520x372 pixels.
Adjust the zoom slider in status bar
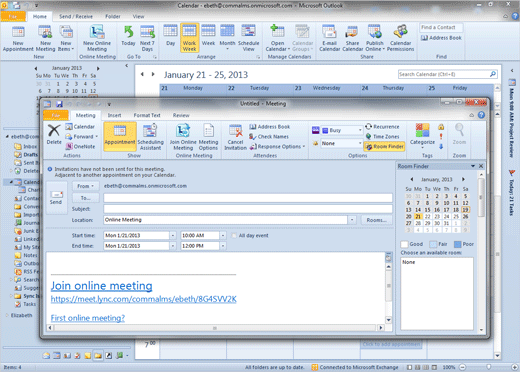pos(488,367)
